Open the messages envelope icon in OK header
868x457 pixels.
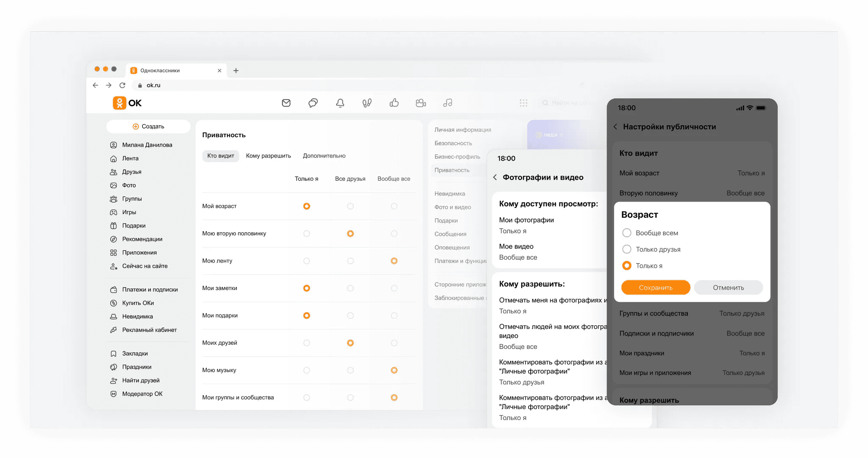pyautogui.click(x=286, y=103)
